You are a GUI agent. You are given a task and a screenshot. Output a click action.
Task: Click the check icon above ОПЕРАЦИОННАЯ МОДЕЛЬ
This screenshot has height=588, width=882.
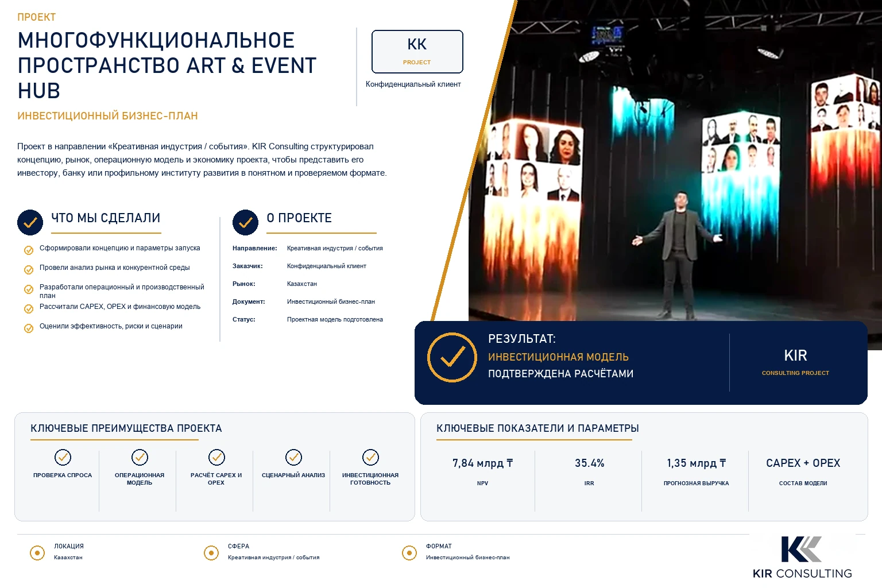[x=140, y=457]
